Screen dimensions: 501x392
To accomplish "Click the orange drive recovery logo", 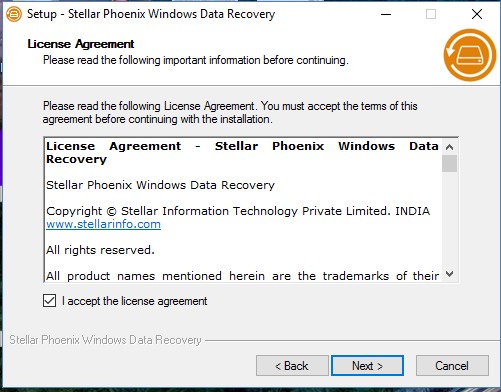I will pos(469,55).
